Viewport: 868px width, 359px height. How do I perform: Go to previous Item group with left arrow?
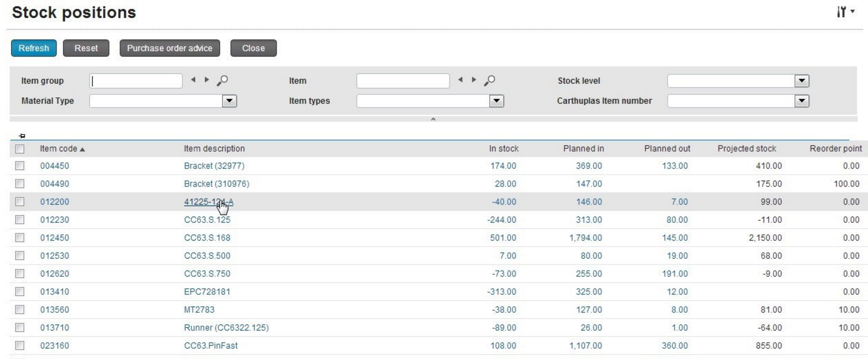(193, 80)
